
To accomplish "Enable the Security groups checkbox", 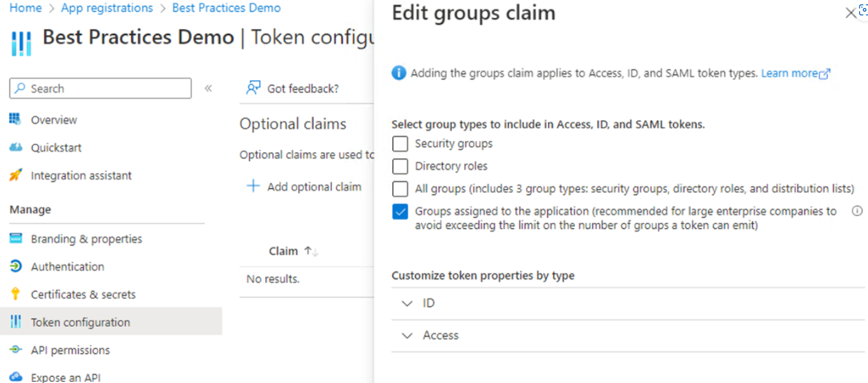I will coord(400,144).
